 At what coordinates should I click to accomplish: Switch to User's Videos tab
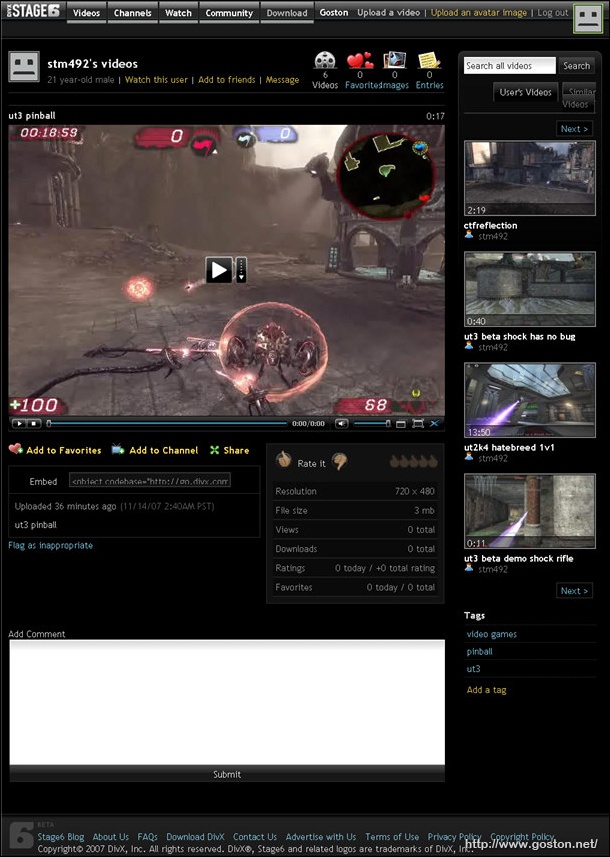tap(525, 92)
